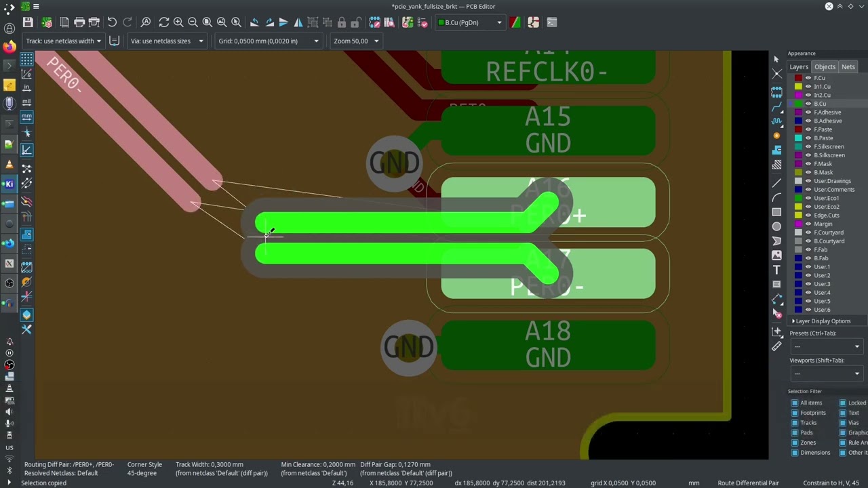Viewport: 868px width, 488px height.
Task: Switch units to mils
Action: (x=26, y=102)
